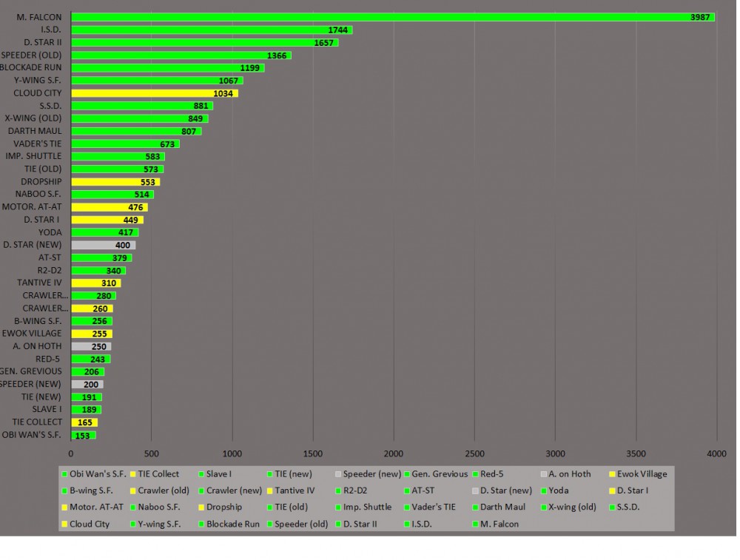Click the 881 data label
740x560 pixels.
(201, 106)
